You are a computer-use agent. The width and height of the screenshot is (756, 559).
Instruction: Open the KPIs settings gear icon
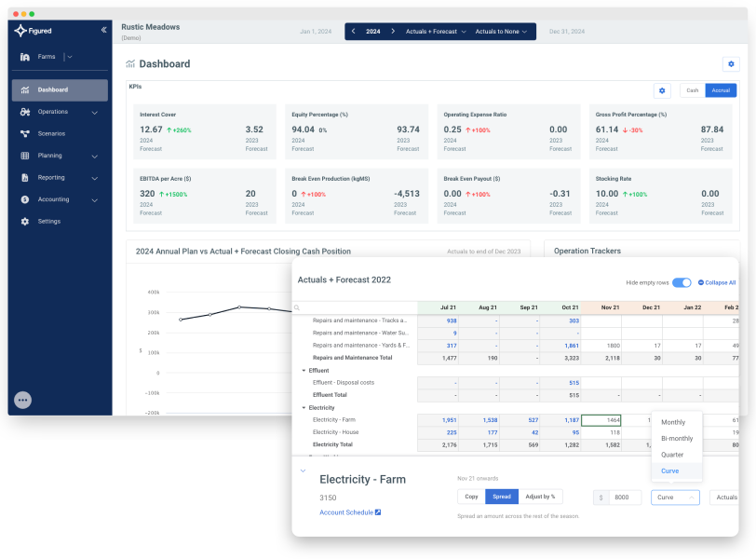point(662,90)
